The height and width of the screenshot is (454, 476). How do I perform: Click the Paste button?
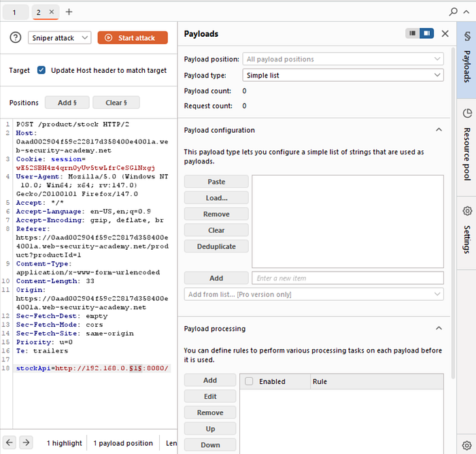(x=216, y=182)
